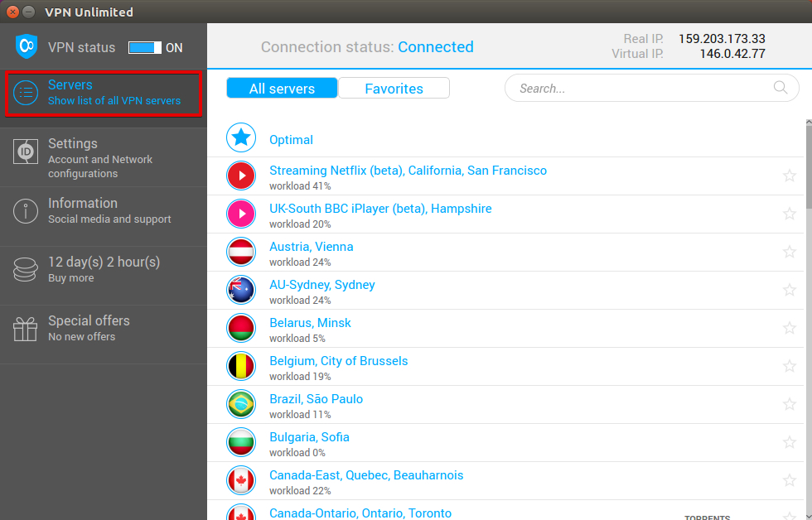Click the Australia flag icon
The height and width of the screenshot is (520, 812).
point(241,290)
